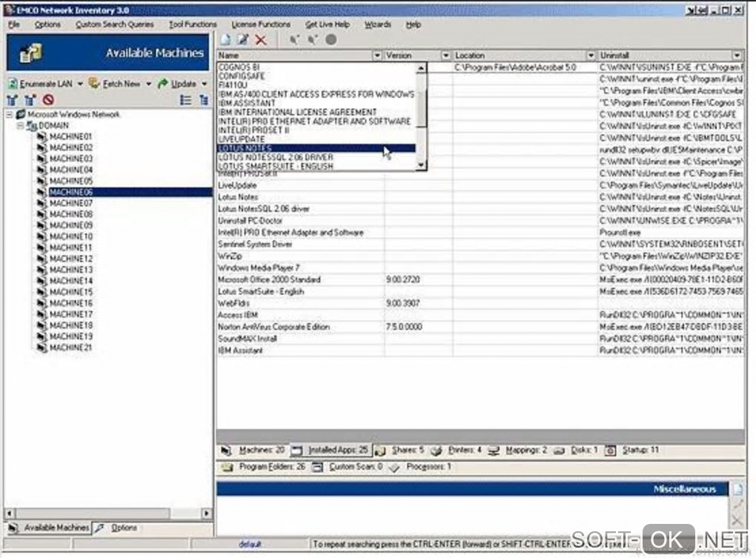Open the Enumerate LAN dropdown arrow
Screen dimensions: 756x558
point(80,84)
